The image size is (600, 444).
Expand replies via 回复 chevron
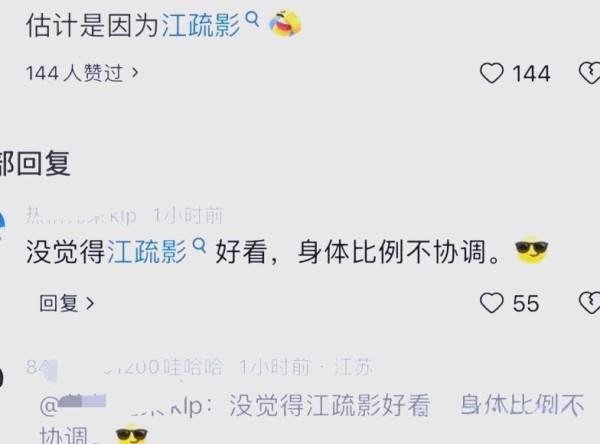(67, 303)
